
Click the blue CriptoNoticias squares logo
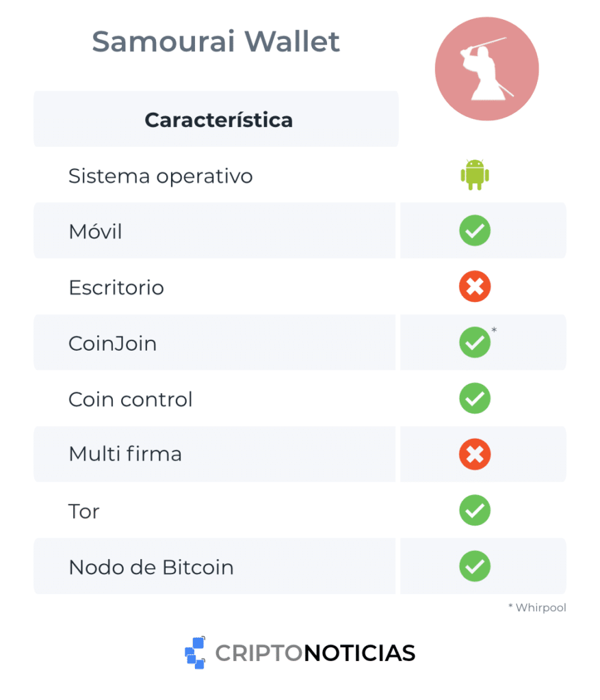196,653
